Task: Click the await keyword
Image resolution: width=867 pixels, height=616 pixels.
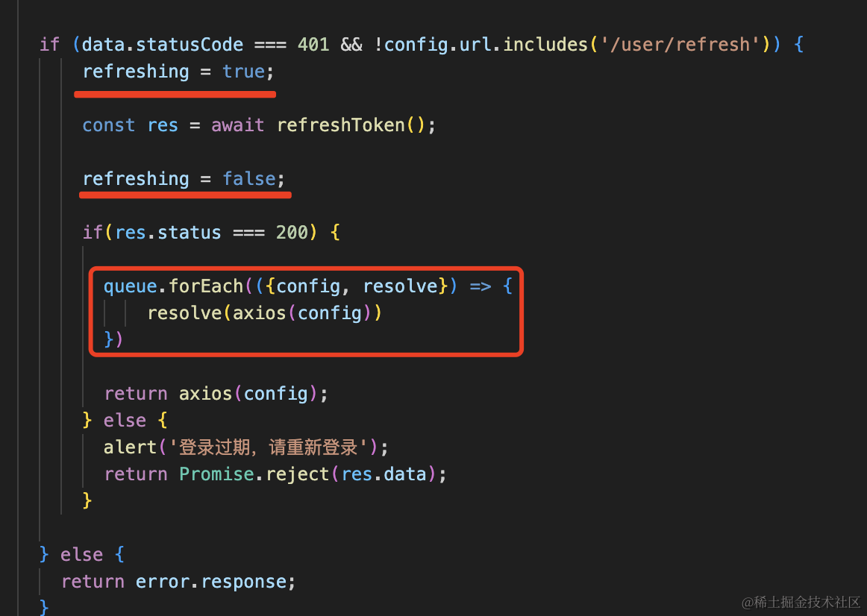Action: (237, 125)
